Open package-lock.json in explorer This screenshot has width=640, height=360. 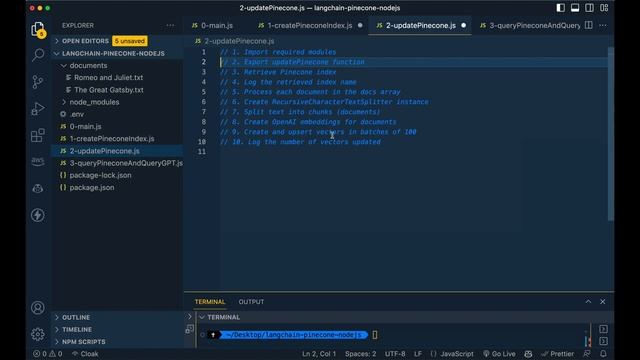click(x=100, y=176)
